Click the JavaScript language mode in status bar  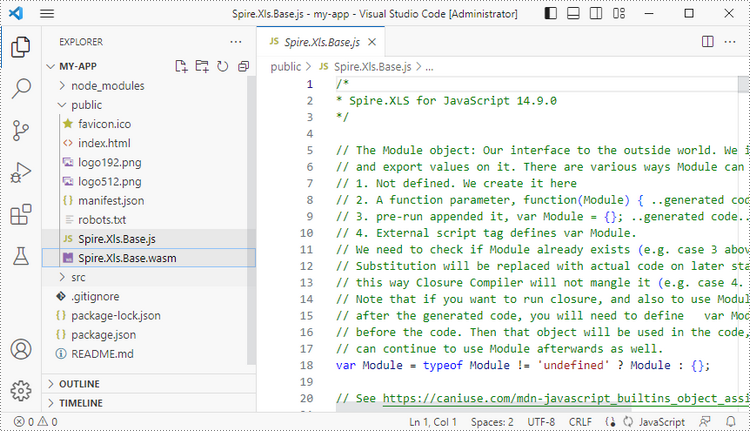662,422
